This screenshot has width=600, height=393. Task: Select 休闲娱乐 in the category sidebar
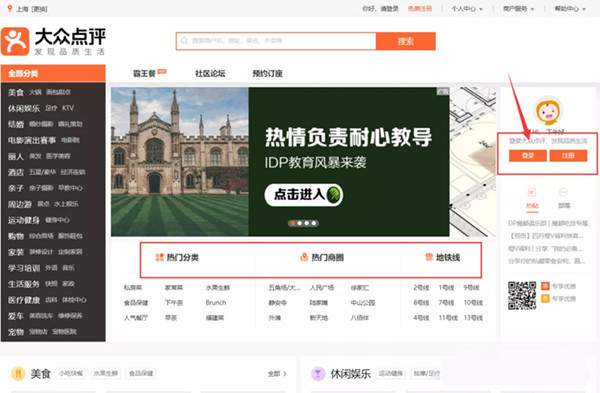[24, 108]
